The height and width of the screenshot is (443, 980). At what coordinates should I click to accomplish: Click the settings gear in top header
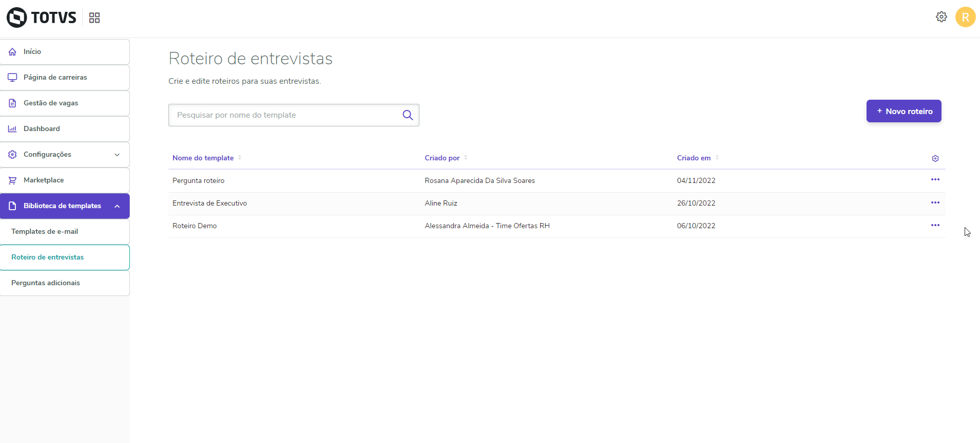941,17
